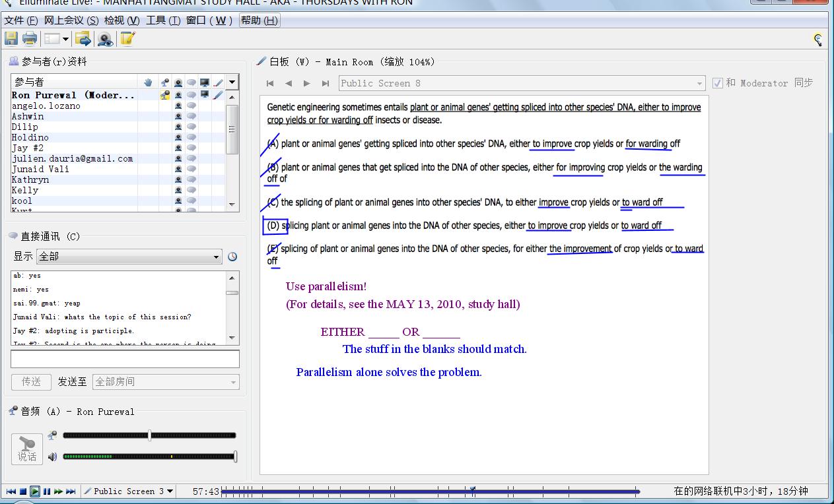Open the notes notepad toolbar icon

point(127,38)
